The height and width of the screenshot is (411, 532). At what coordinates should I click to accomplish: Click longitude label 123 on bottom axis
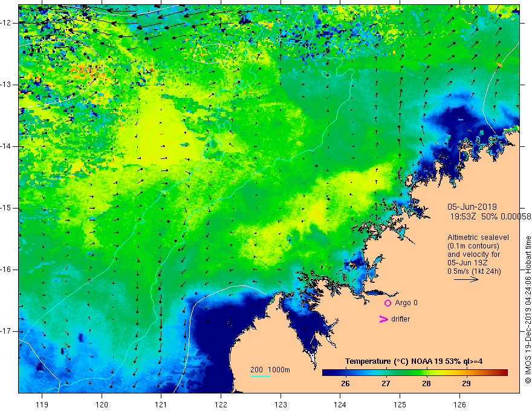click(281, 404)
